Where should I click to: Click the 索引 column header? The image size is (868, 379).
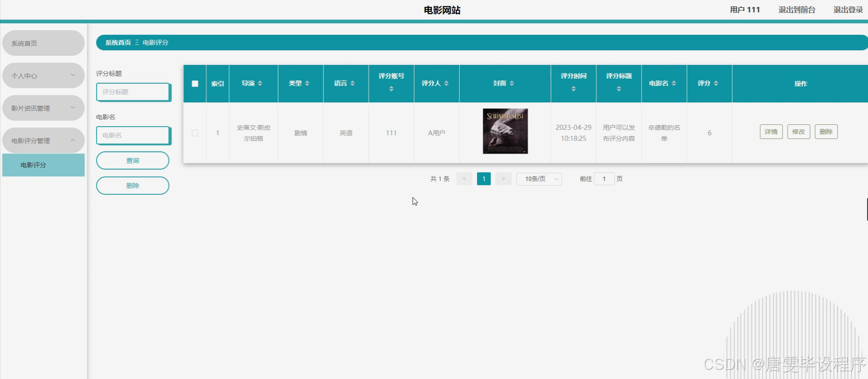218,84
